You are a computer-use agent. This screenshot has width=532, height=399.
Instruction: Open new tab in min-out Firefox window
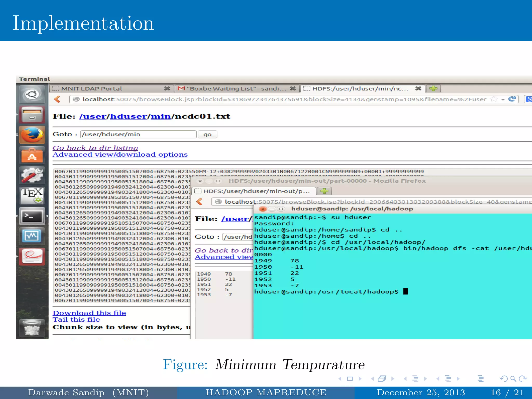pyautogui.click(x=324, y=191)
